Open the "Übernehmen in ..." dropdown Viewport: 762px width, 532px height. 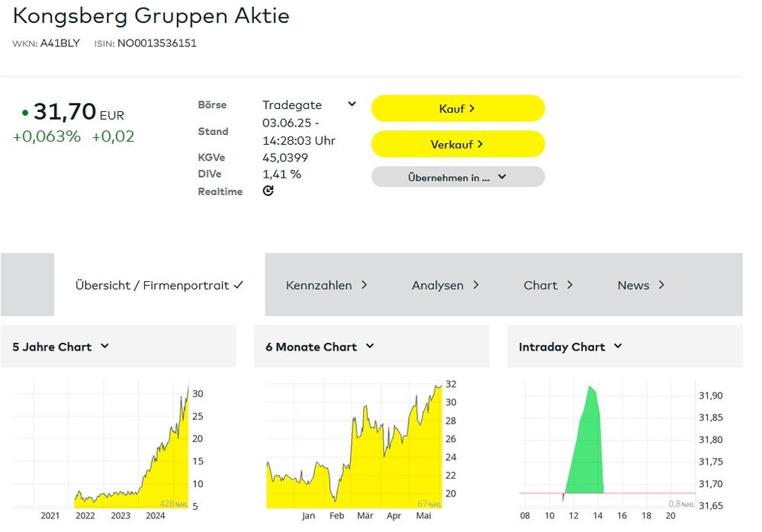point(458,177)
